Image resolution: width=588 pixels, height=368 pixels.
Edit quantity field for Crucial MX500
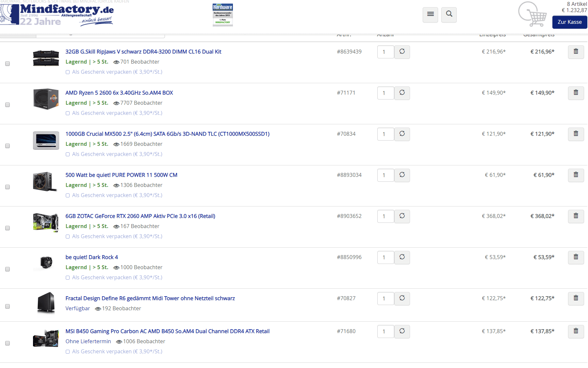pyautogui.click(x=385, y=134)
